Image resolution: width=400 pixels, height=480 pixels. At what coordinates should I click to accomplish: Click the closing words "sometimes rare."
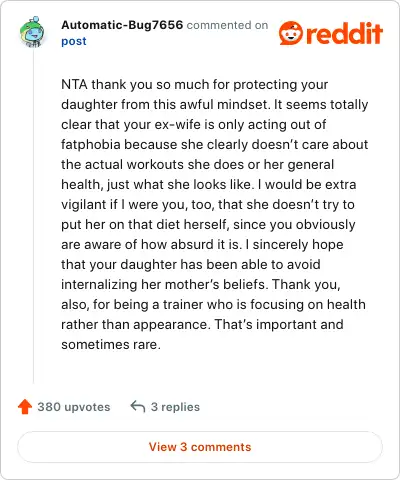(x=111, y=345)
